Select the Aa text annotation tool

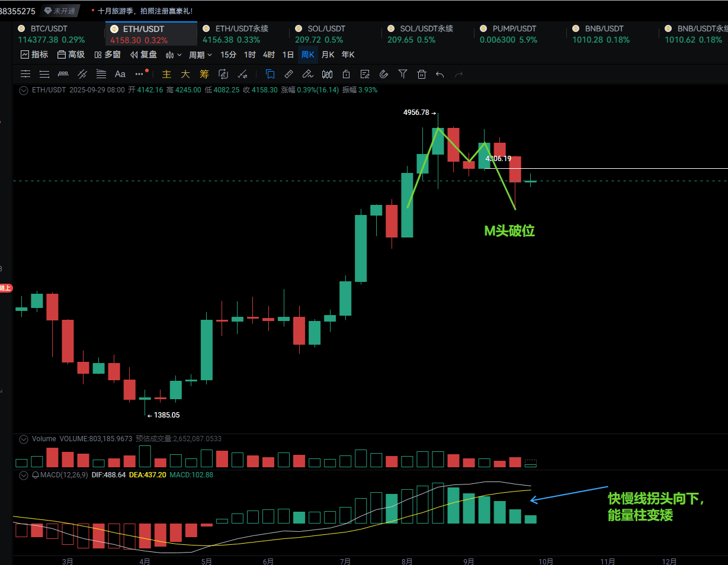click(x=120, y=74)
